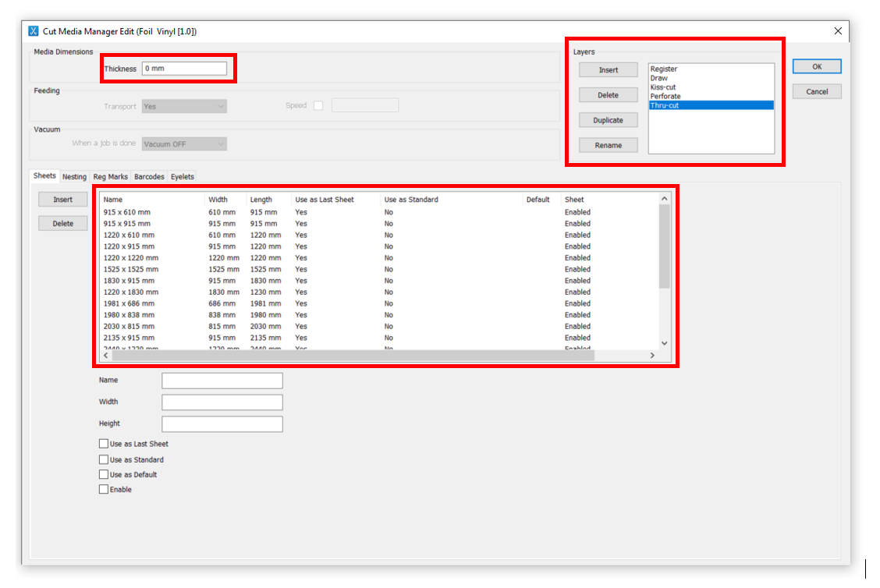
Task: Click the sheet list vertical scrollbar thumb
Action: (665, 246)
